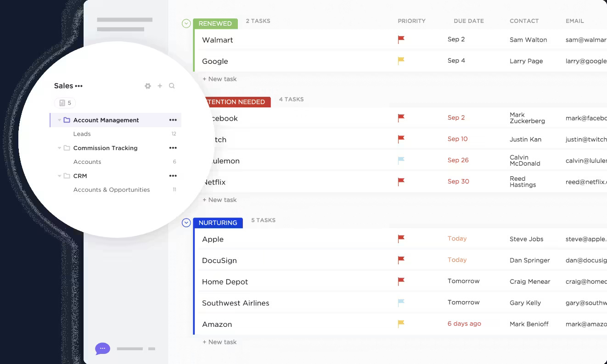The height and width of the screenshot is (364, 607).
Task: Sort by the Due Date column header
Action: tap(469, 21)
